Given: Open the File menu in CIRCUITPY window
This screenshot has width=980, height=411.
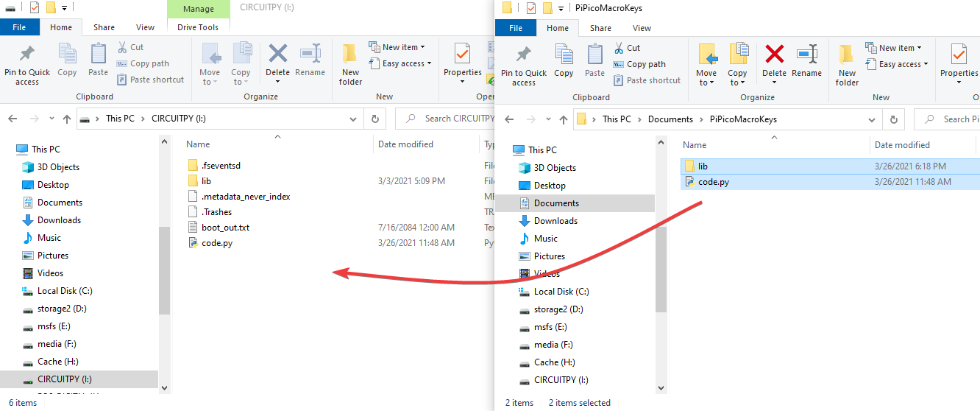Looking at the screenshot, I should 19,27.
